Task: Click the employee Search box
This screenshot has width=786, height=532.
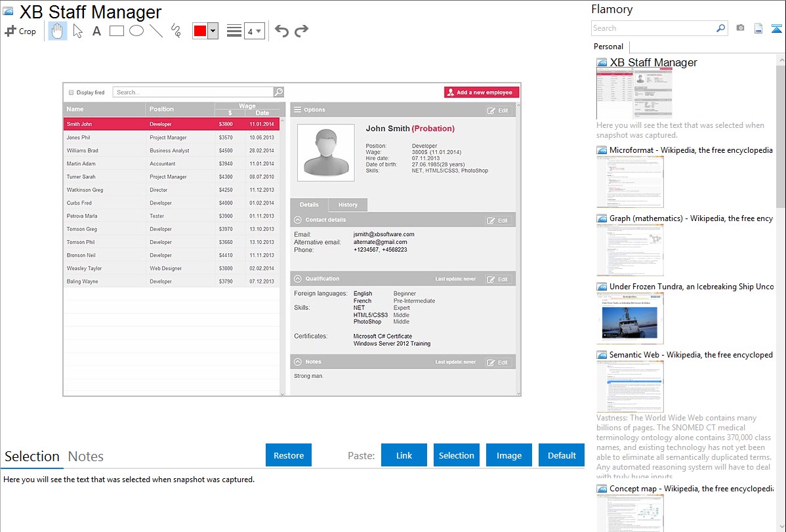Action: (x=193, y=92)
